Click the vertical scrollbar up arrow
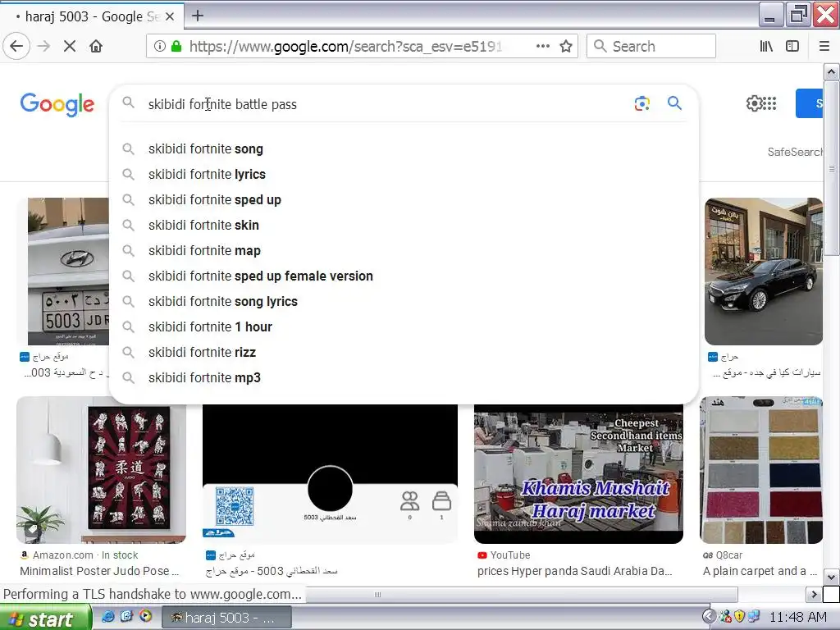Image resolution: width=840 pixels, height=630 pixels. tap(831, 72)
